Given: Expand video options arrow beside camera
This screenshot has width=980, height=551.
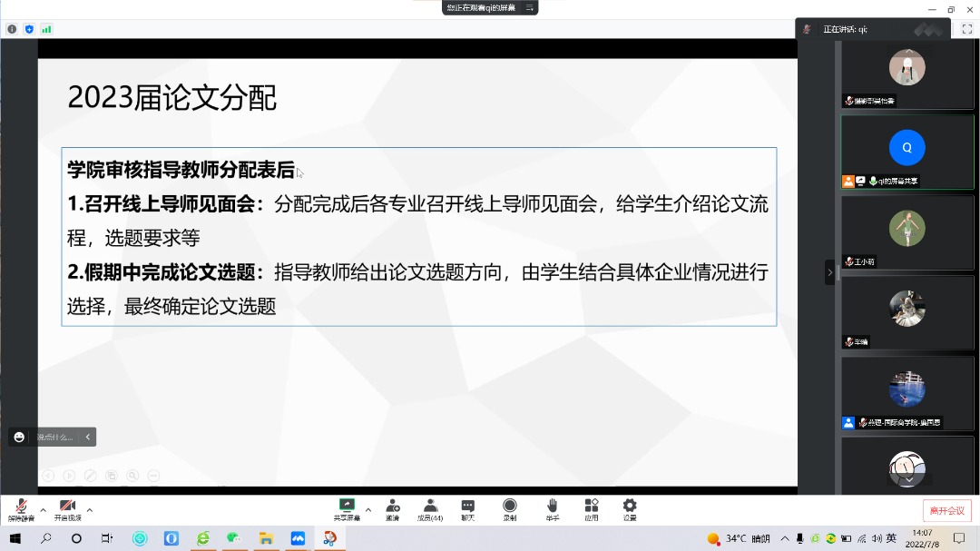Looking at the screenshot, I should click(90, 509).
